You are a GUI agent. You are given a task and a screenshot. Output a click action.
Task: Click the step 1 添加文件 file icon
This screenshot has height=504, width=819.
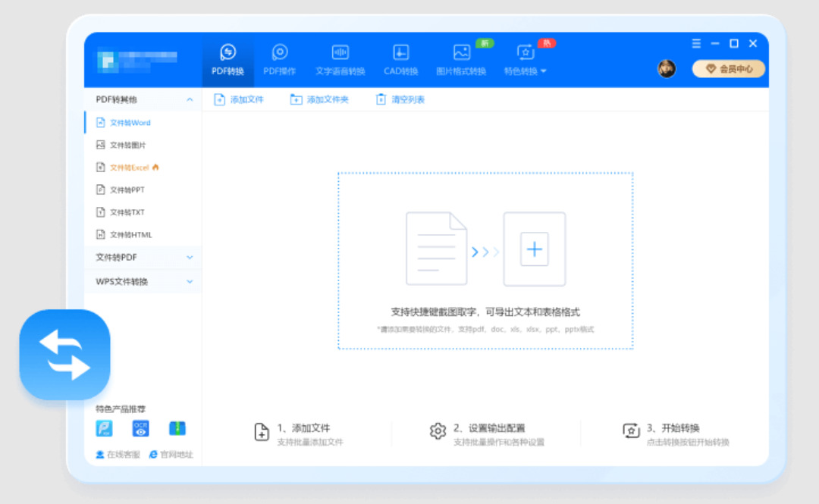[x=262, y=432]
